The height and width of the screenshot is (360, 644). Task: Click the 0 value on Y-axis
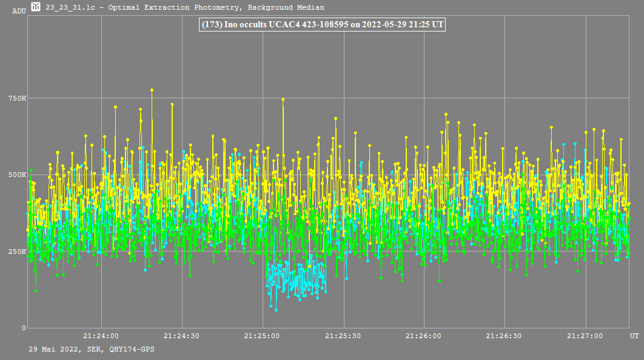(x=24, y=328)
